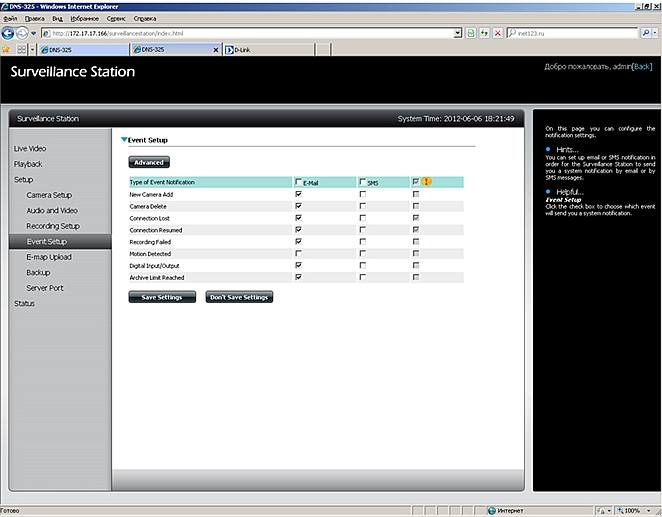This screenshot has width=662, height=517.
Task: Click the Save Settings button
Action: (x=162, y=297)
